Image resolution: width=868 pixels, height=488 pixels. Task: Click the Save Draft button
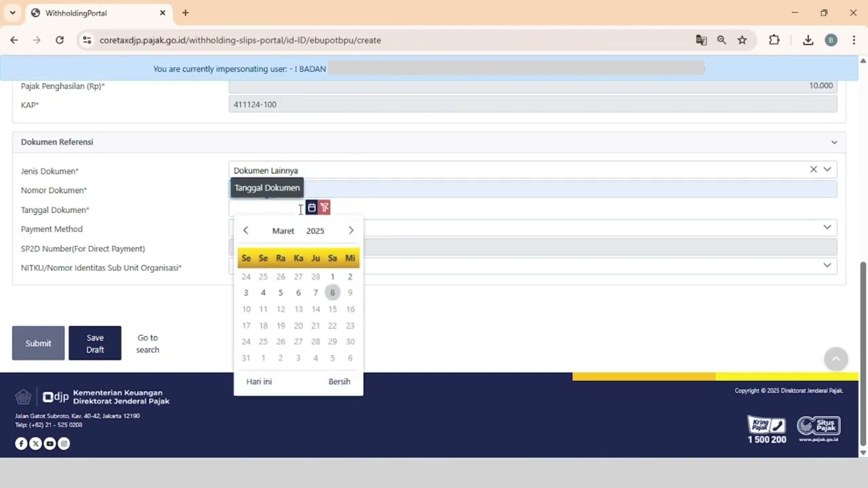coord(95,343)
